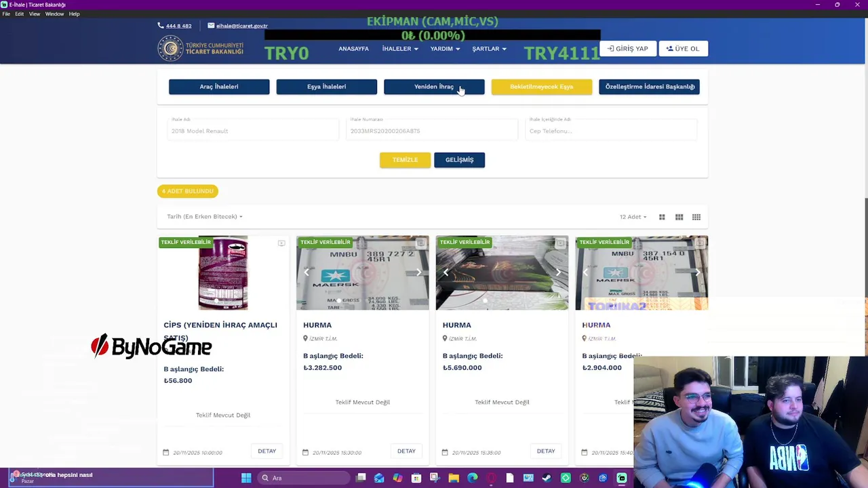868x488 pixels.
Task: Click the GİRİŞ YAP login button
Action: tap(627, 49)
